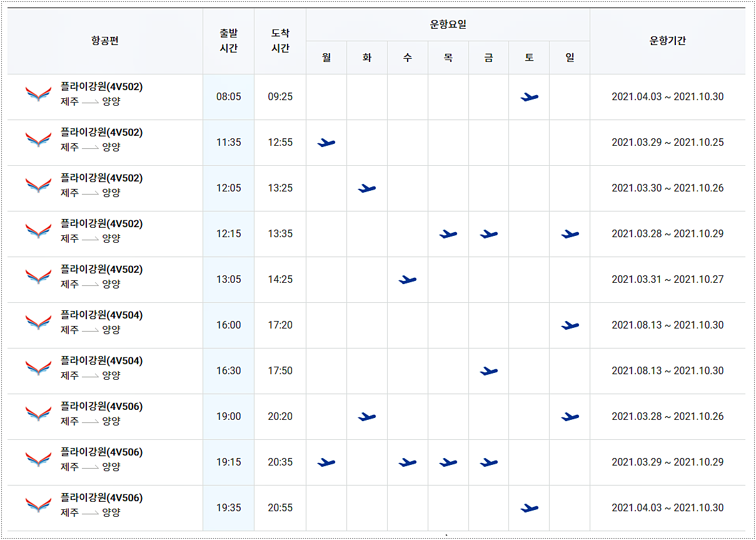Click the 항공편 column header
The width and height of the screenshot is (756, 540).
point(105,41)
